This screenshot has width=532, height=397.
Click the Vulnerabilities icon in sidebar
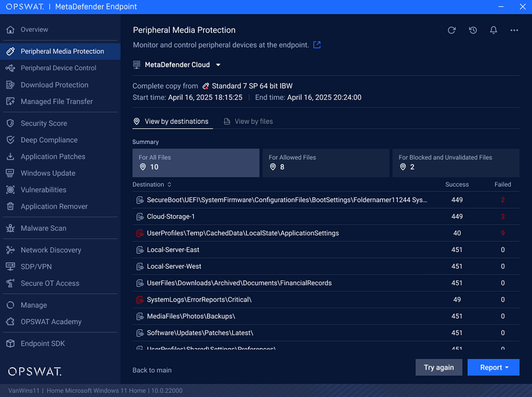click(x=10, y=190)
